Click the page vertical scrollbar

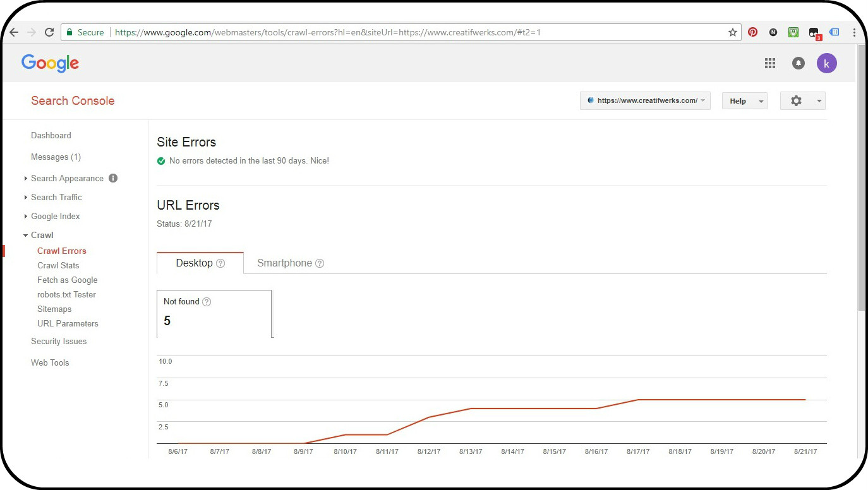pos(862,178)
